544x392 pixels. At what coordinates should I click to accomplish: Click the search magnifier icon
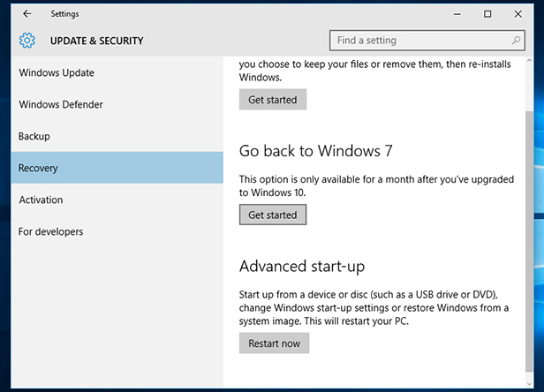pos(516,41)
